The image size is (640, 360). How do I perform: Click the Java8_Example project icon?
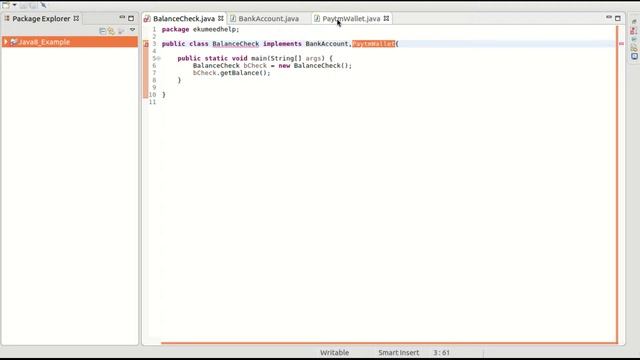coord(13,42)
